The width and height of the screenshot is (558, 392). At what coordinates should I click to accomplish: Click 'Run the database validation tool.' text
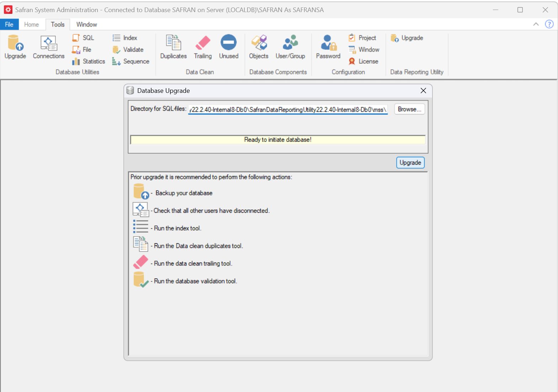point(196,281)
